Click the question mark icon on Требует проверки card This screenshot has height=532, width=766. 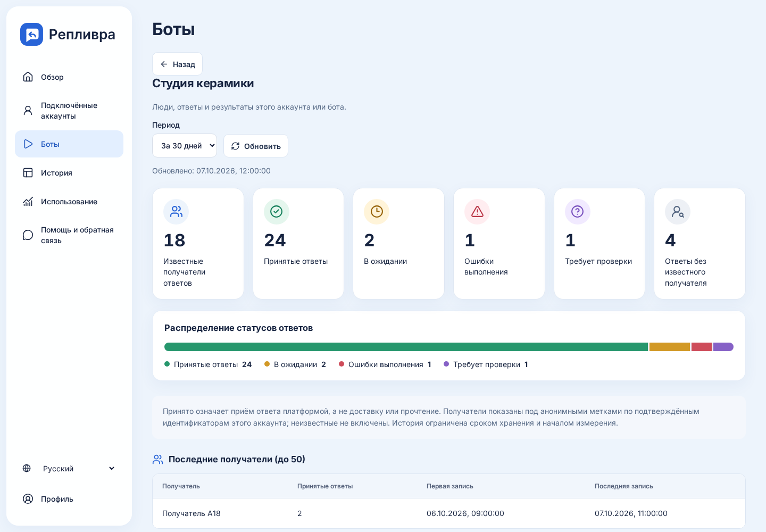(x=578, y=212)
